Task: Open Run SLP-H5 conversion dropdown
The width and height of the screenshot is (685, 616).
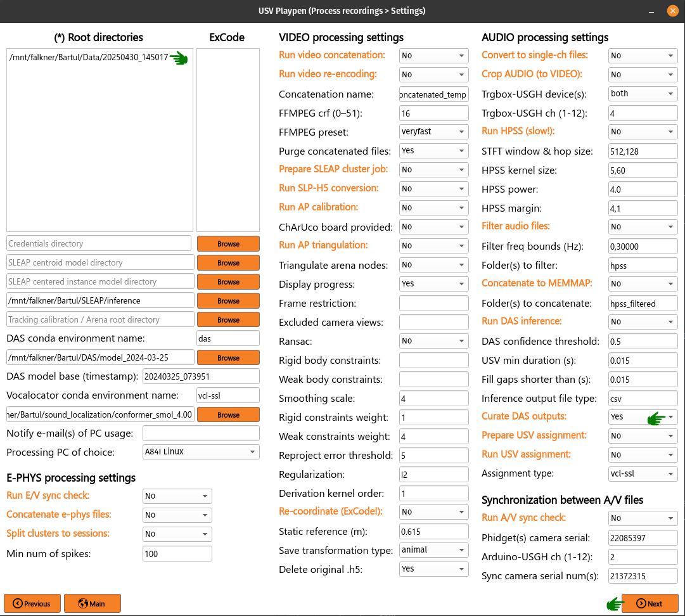Action: click(433, 189)
